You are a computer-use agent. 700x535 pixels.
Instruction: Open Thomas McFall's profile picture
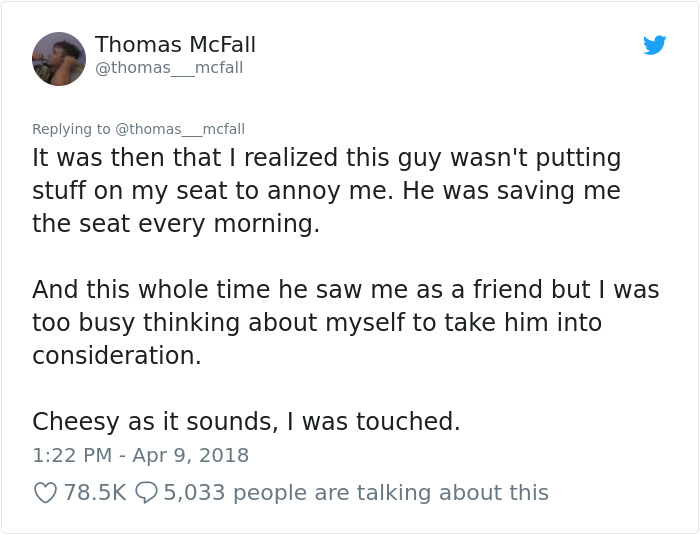tap(59, 59)
